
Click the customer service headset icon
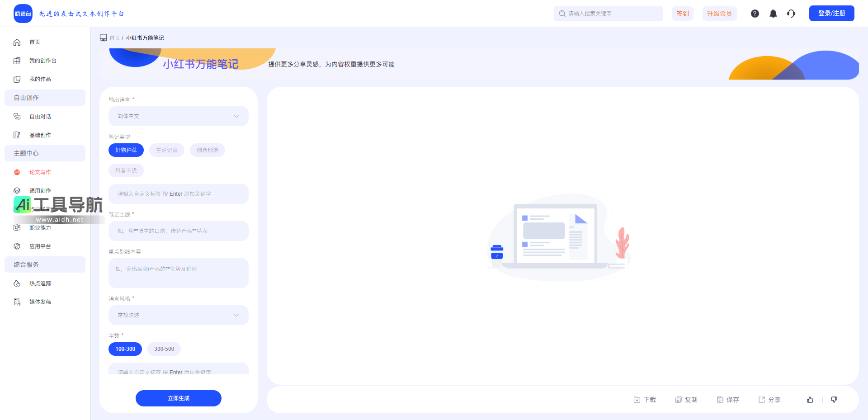(791, 14)
